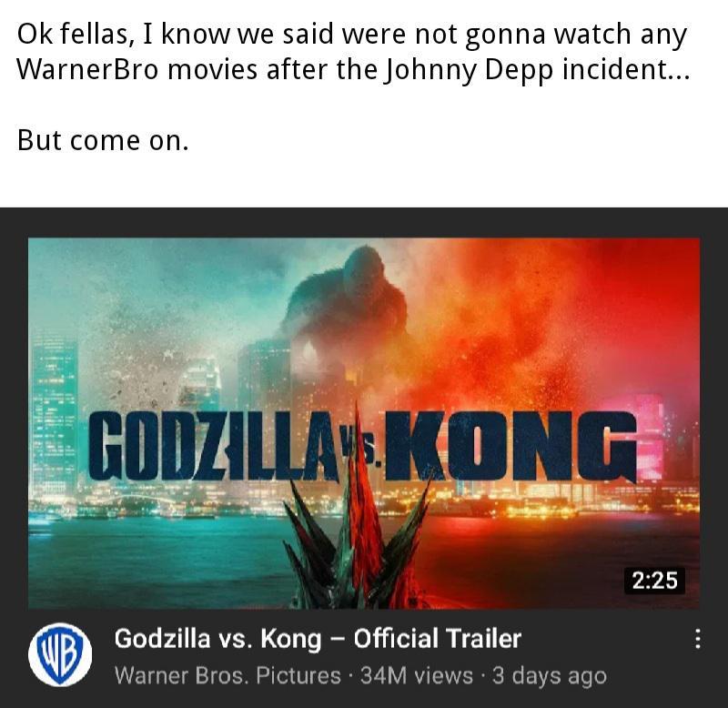Visit the "Warner Bros. Pictures" channel name
Image resolution: width=728 pixels, height=708 pixels.
pyautogui.click(x=227, y=675)
